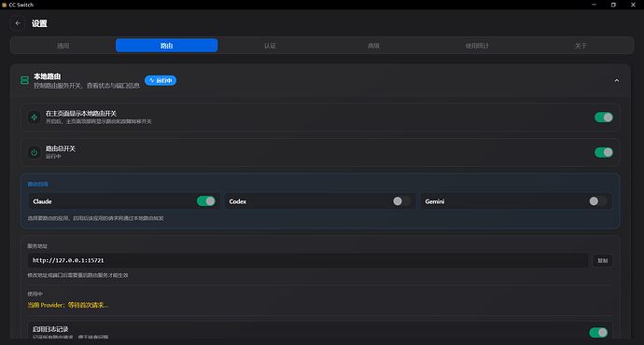Disable routing for Claude
644x345 pixels.
tap(205, 201)
